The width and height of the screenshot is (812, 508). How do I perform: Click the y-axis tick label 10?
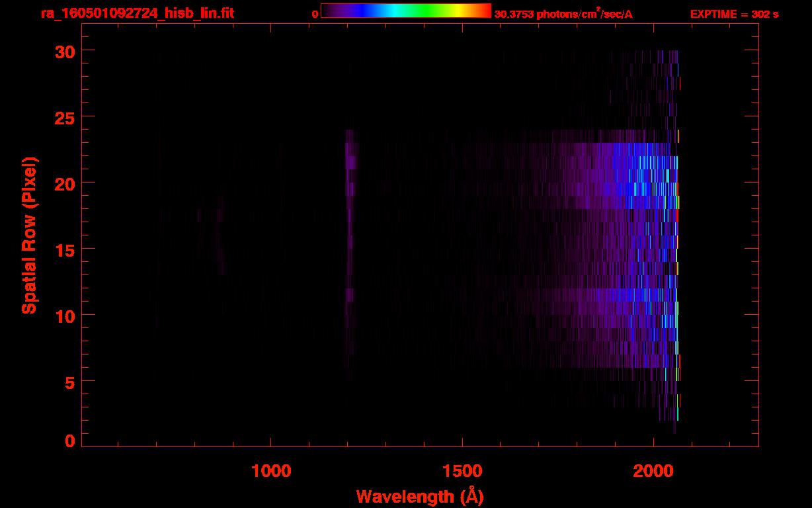pos(65,316)
